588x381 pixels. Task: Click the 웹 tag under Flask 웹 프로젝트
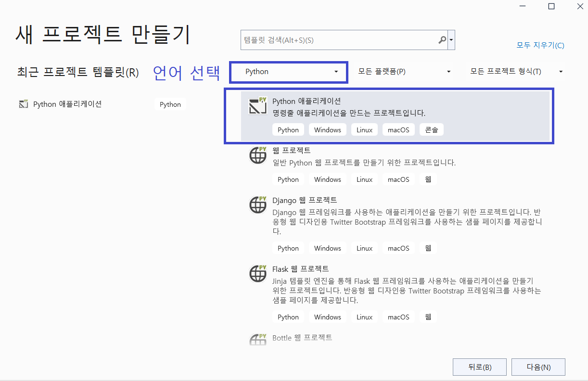click(428, 317)
